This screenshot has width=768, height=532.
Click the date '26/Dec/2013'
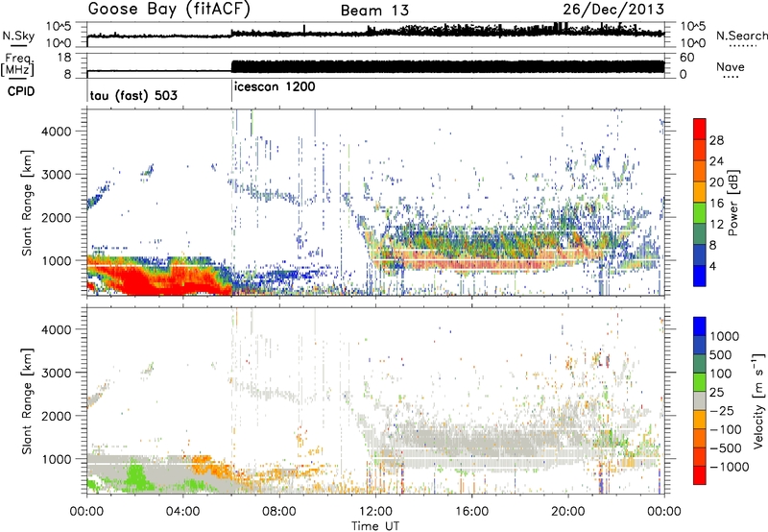pyautogui.click(x=613, y=10)
